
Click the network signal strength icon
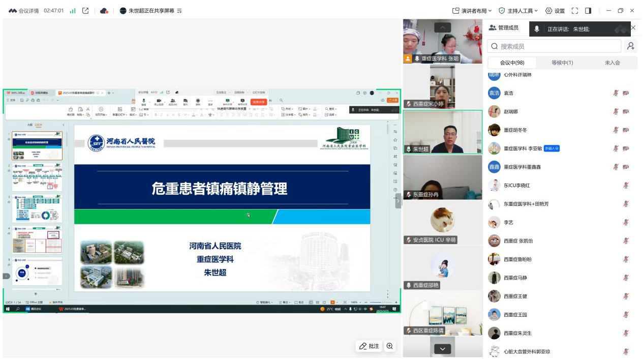pos(73,11)
